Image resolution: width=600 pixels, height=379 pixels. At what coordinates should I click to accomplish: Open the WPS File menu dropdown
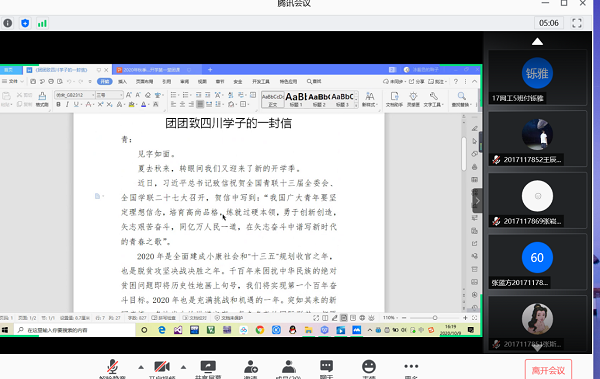13,81
